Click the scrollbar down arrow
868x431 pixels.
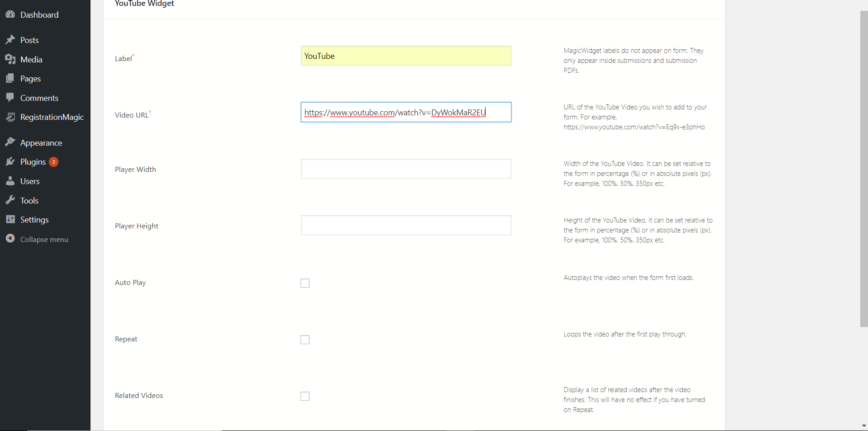(863, 426)
